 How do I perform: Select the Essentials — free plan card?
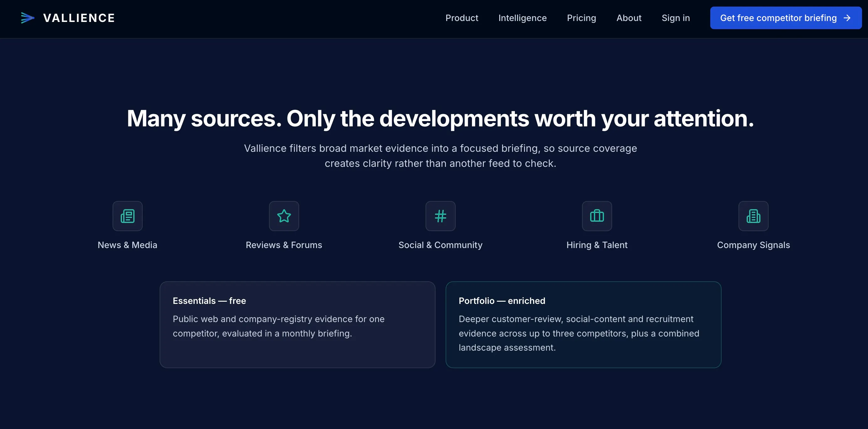[x=298, y=325]
